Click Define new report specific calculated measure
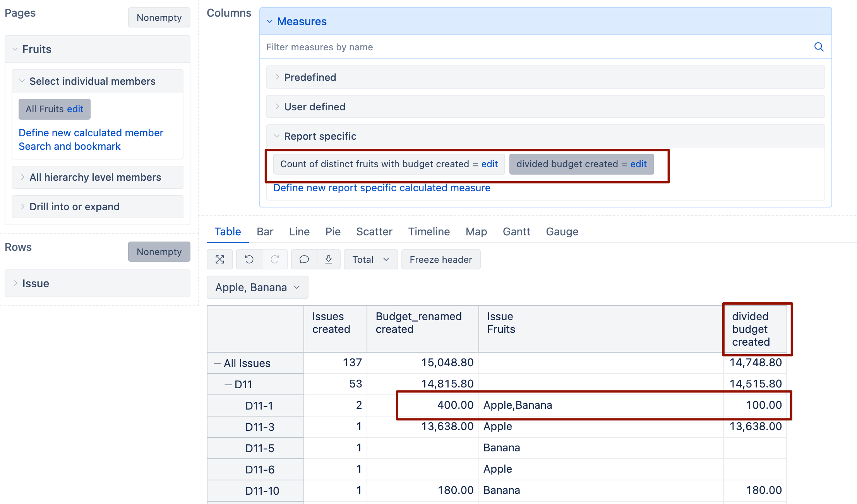Image resolution: width=857 pixels, height=504 pixels. [x=382, y=188]
